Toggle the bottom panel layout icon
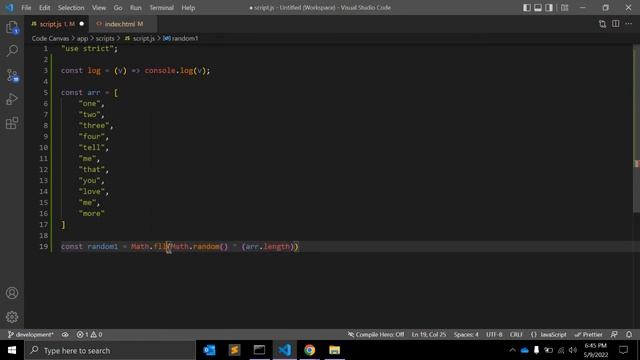The height and width of the screenshot is (360, 640). tap(538, 8)
